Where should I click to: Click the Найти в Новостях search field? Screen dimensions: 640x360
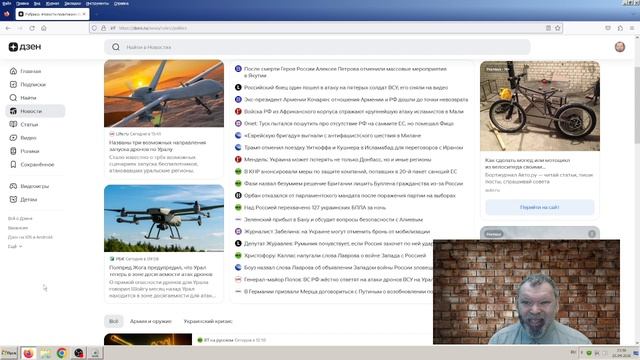317,47
